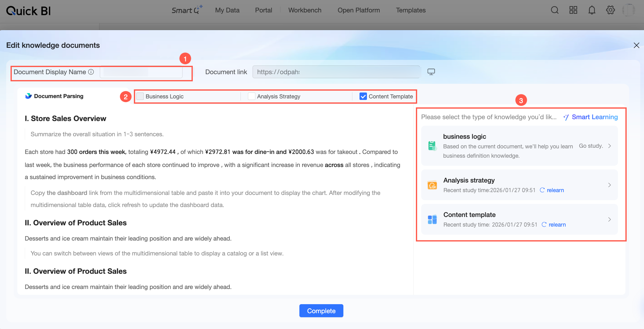Click the Complete button
This screenshot has width=644, height=329.
pos(321,311)
